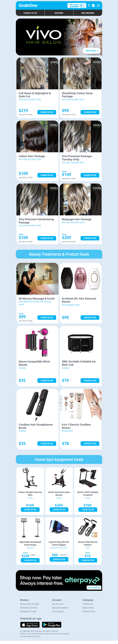Open the GrabOne TikTok icon
Screen dimensions: 118x644
click(94, 5)
